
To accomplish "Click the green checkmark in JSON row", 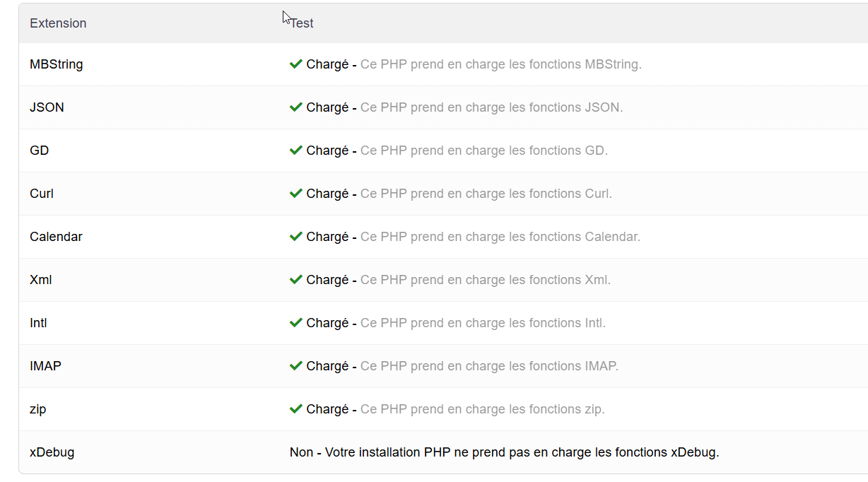I will tap(296, 107).
